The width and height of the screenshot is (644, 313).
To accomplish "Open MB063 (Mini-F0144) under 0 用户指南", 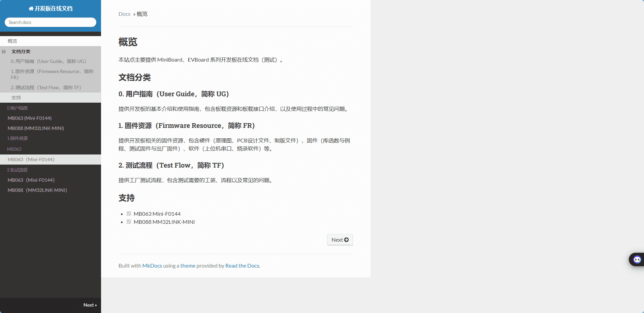I will (30, 118).
